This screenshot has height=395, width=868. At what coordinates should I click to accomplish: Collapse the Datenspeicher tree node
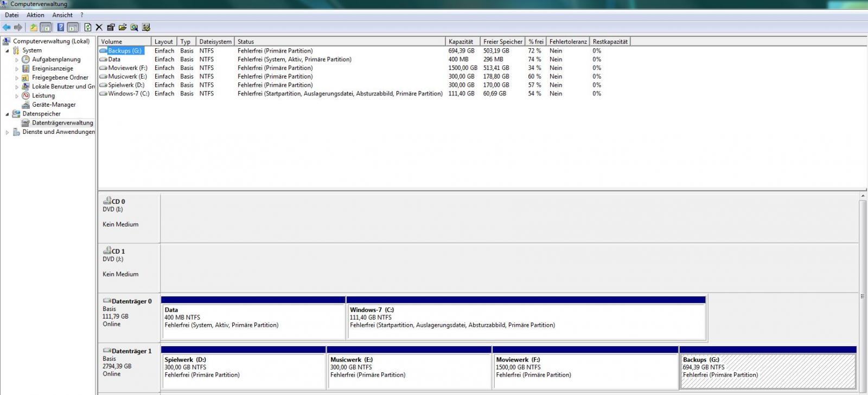click(x=7, y=114)
